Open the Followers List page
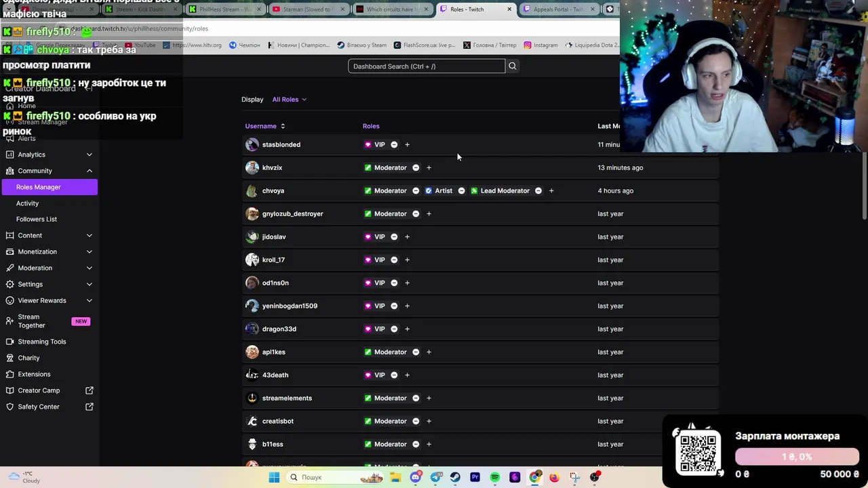Viewport: 868px width, 488px height. [37, 219]
